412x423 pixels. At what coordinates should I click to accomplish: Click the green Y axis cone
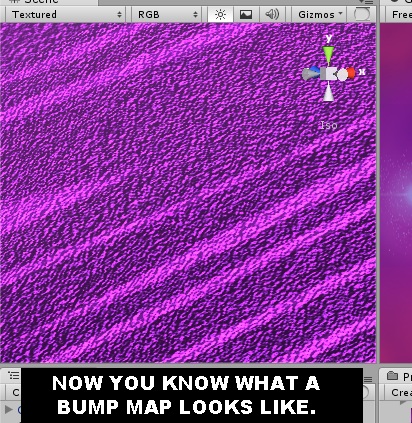click(328, 55)
